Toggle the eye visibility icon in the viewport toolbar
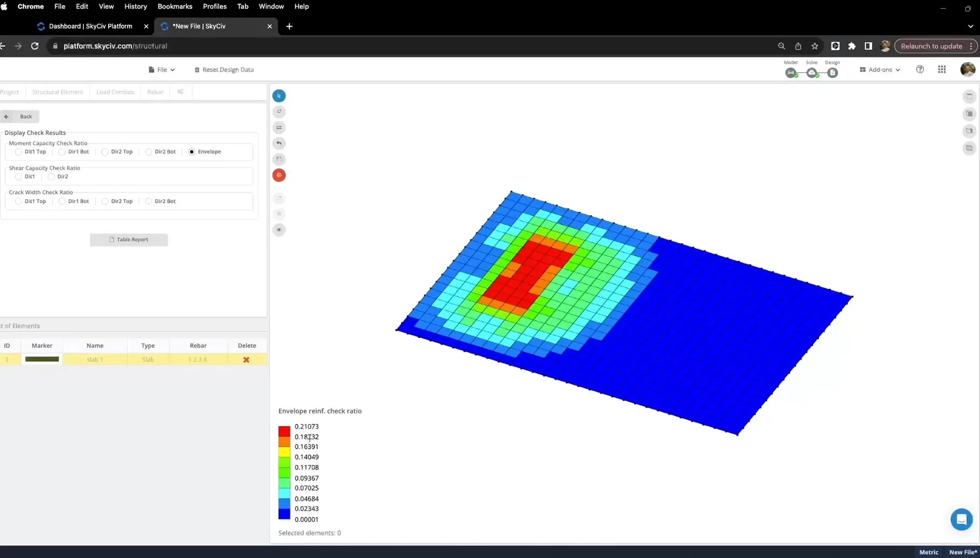Viewport: 980px width, 558px height. point(279,230)
